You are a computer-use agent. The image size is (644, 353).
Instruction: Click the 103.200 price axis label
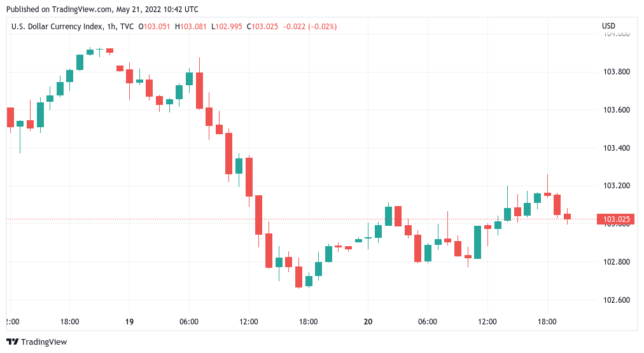click(x=615, y=186)
